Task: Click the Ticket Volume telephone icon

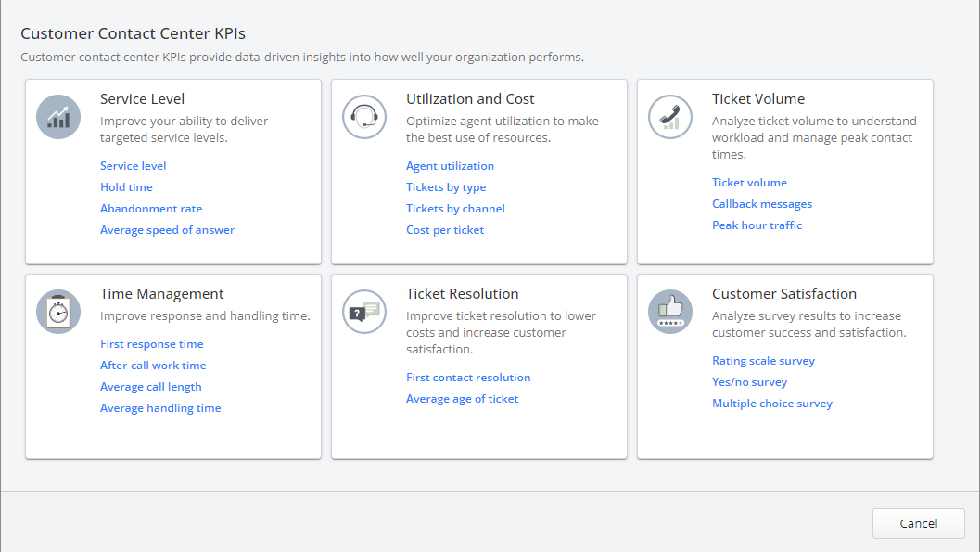Action: coord(669,116)
